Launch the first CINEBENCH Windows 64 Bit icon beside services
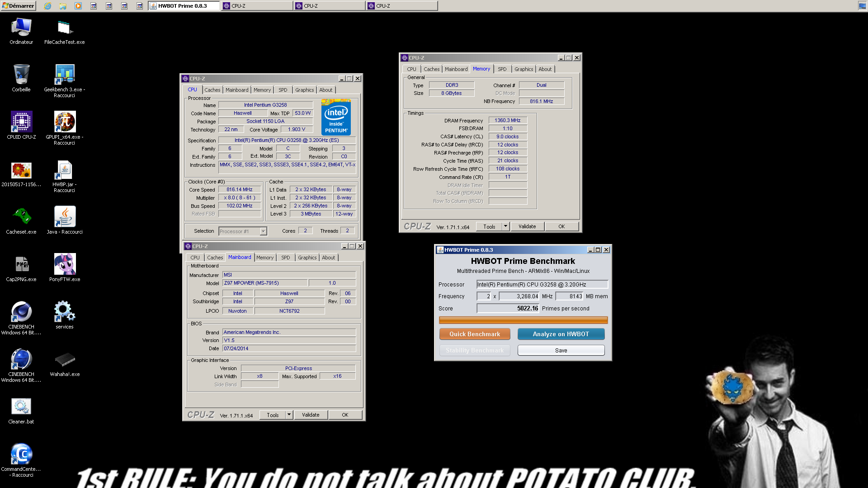Viewport: 868px width, 488px height. pos(21,318)
